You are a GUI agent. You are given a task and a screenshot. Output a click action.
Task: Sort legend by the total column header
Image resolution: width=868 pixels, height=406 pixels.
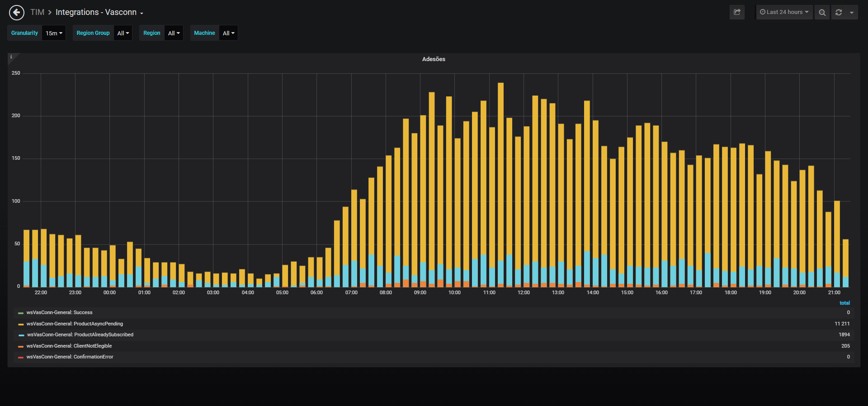click(844, 303)
